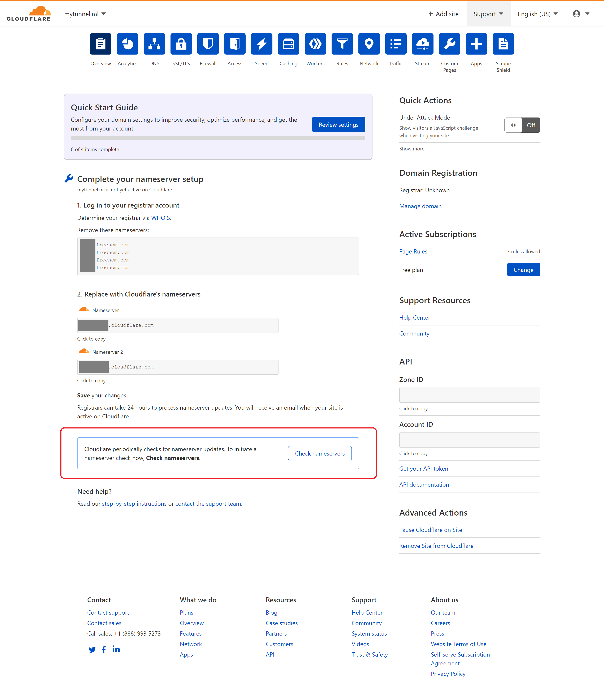Open Videos footer link
Image resolution: width=604 pixels, height=700 pixels.
click(360, 644)
